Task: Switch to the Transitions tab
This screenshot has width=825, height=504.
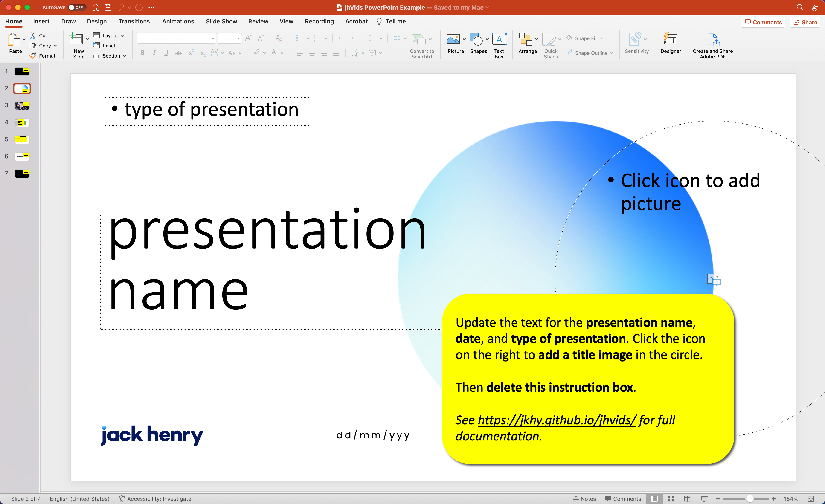Action: [x=134, y=21]
